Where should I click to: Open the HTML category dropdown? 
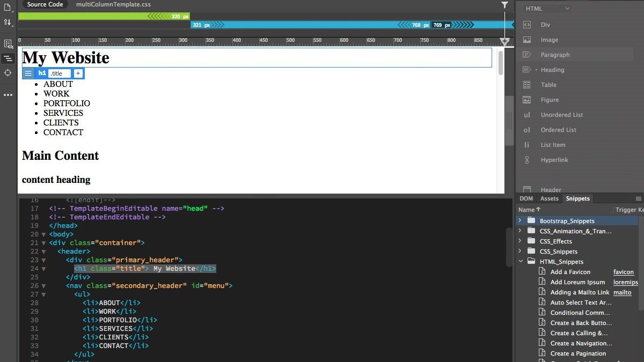pos(547,9)
